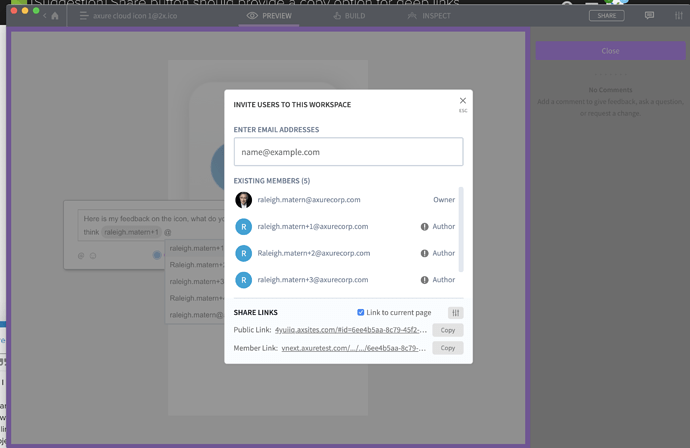The height and width of the screenshot is (448, 690).
Task: Open the settings sliders icon at top right
Action: click(x=678, y=16)
